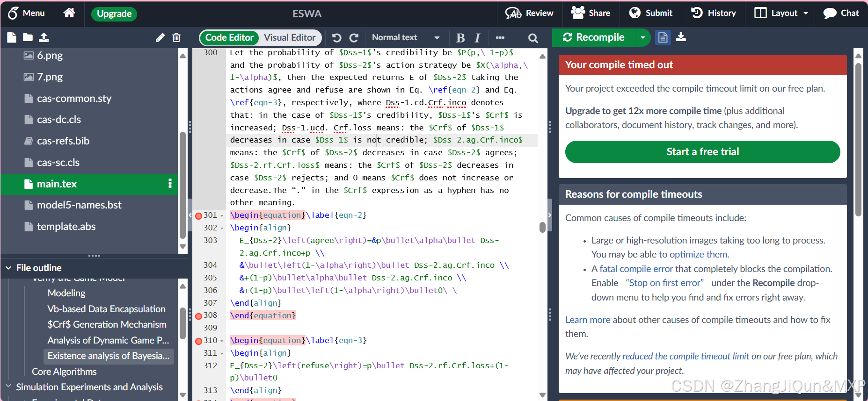The height and width of the screenshot is (401, 868).
Task: Go to the home projects page
Action: point(69,13)
